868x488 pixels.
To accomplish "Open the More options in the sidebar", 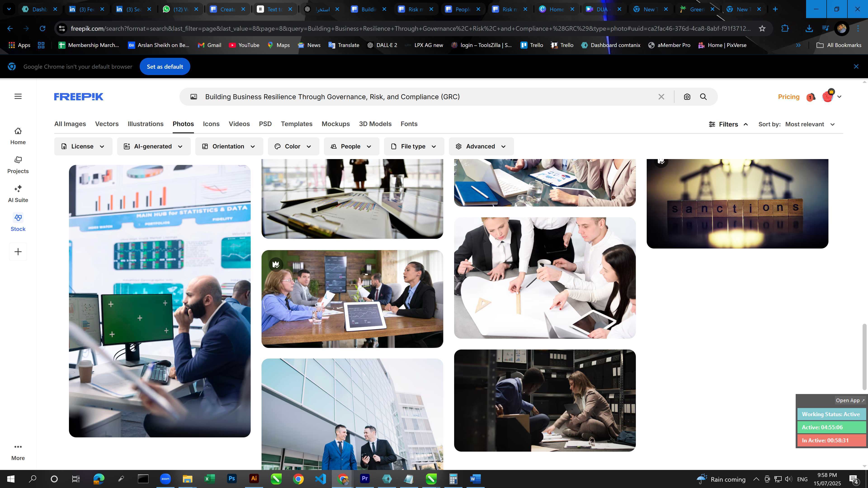I will coord(18,452).
